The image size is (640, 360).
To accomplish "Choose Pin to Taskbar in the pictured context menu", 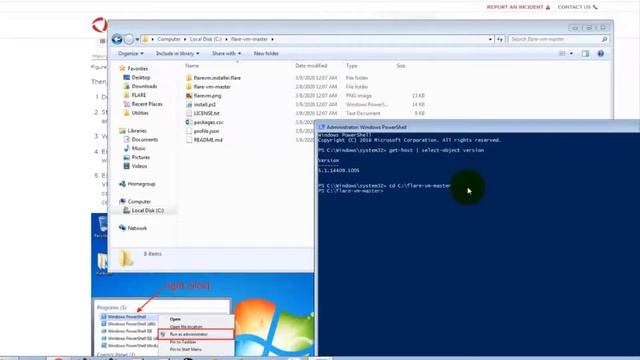I will pos(183,342).
